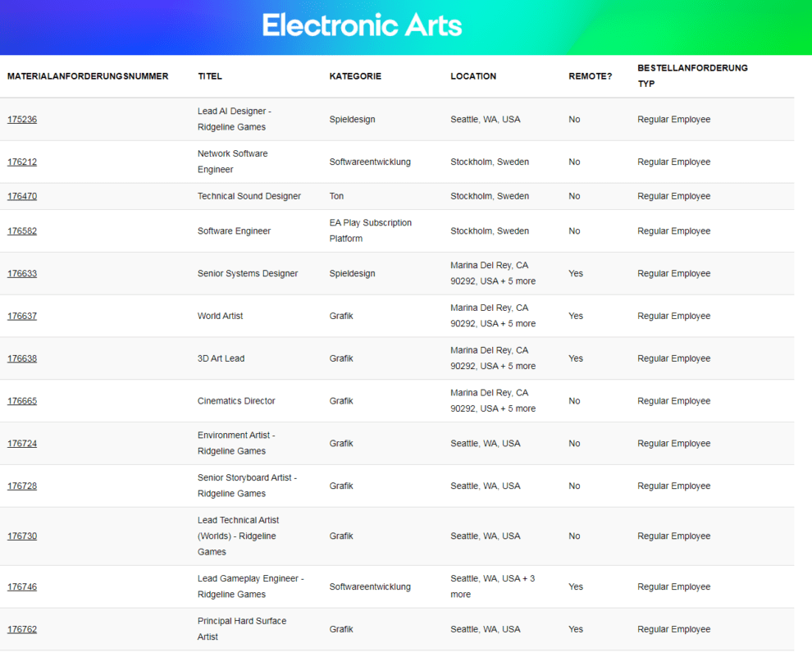Click Regular Employee in row 175236
Screen dimensions: 812x657
(673, 120)
